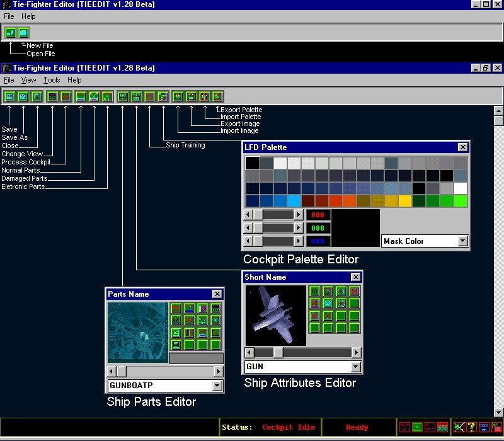Screen dimensions: 504x441
Task: Open Damaged Parts from the toolbar
Action: point(94,96)
